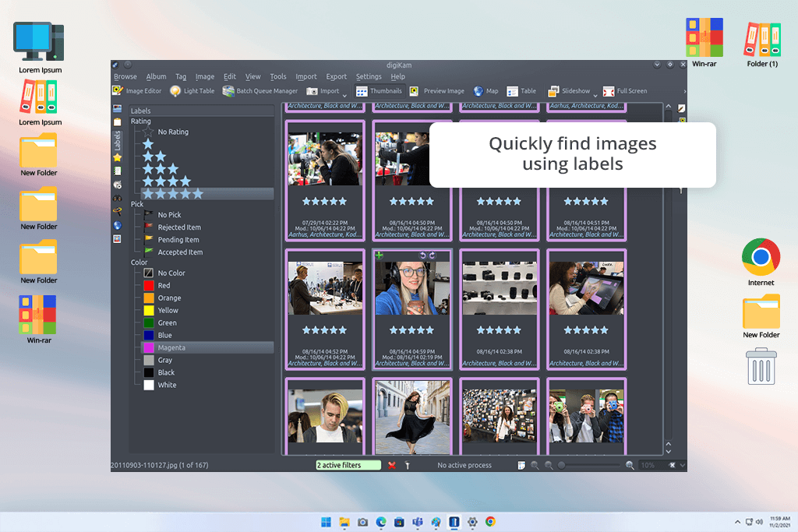
Task: Open the Timeline sidebar icon
Action: [118, 185]
